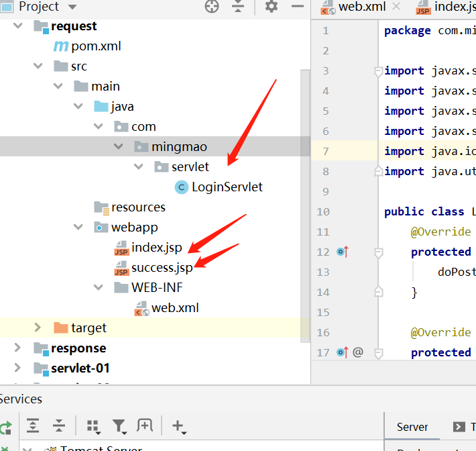Screen dimensions: 476x451
Task: Click the locate/select opened file crosshair icon
Action: (x=212, y=6)
